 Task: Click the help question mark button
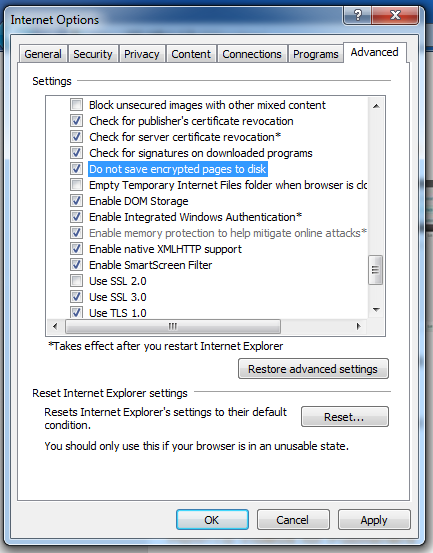pyautogui.click(x=357, y=15)
